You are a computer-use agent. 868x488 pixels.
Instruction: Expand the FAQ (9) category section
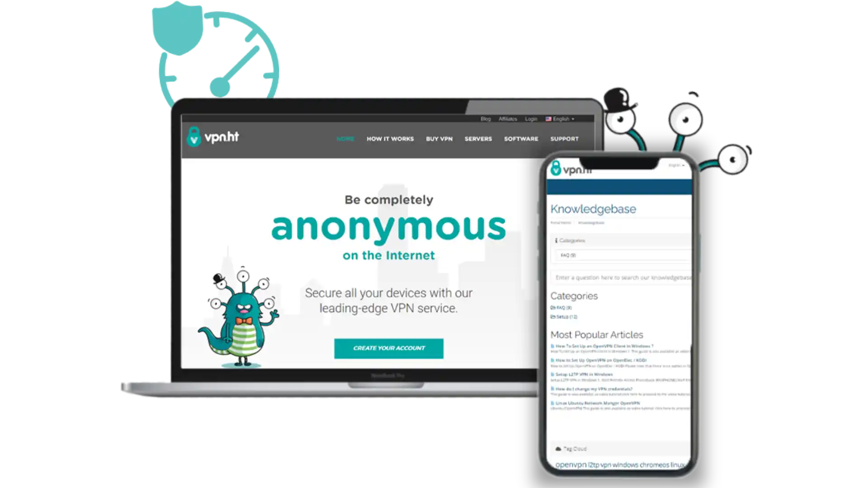(567, 255)
